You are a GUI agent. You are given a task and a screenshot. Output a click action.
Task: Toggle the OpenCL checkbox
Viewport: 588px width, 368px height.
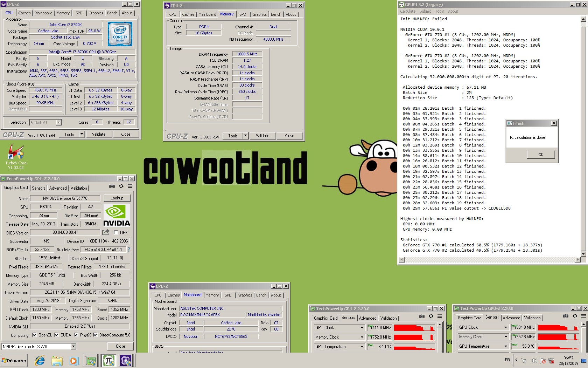[x=34, y=335]
